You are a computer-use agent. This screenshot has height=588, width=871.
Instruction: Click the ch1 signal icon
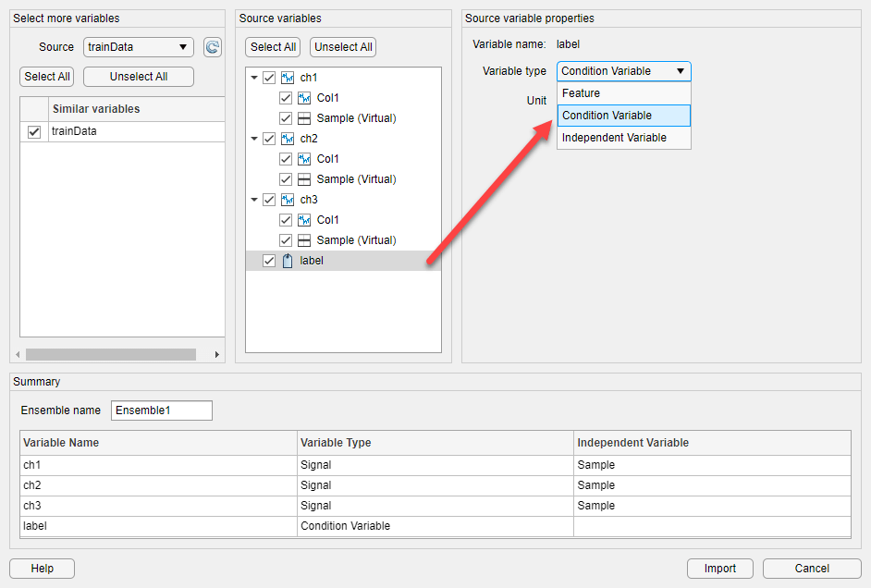[288, 78]
